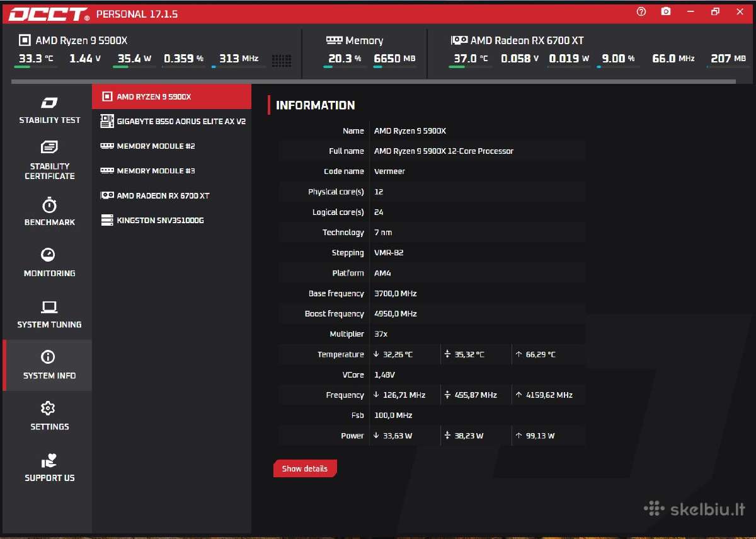The image size is (756, 539).
Task: Restore the window with the restore button
Action: [715, 11]
